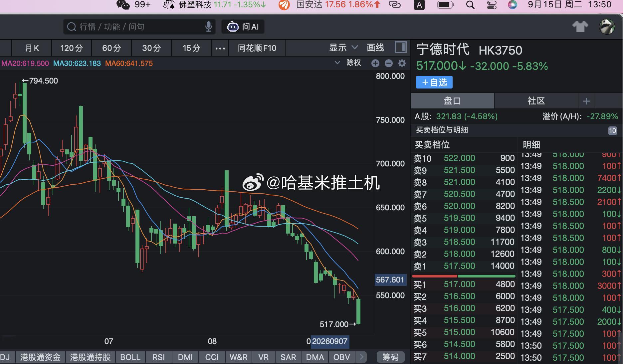Image resolution: width=623 pixels, height=364 pixels.
Task: Zoom out chart with minus icon
Action: [x=389, y=63]
